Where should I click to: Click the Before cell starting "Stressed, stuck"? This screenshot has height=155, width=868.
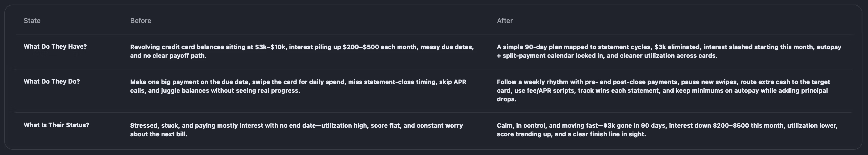click(296, 130)
